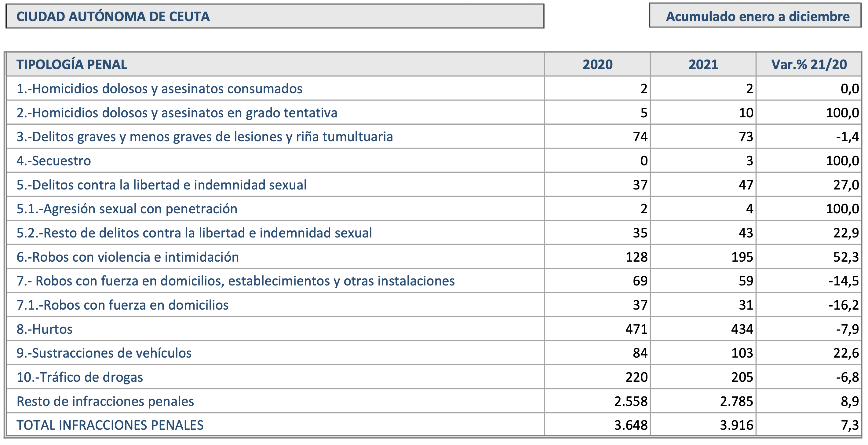This screenshot has width=868, height=445.
Task: Click the variation -16,2 for Robos en domicilios
Action: pos(844,305)
